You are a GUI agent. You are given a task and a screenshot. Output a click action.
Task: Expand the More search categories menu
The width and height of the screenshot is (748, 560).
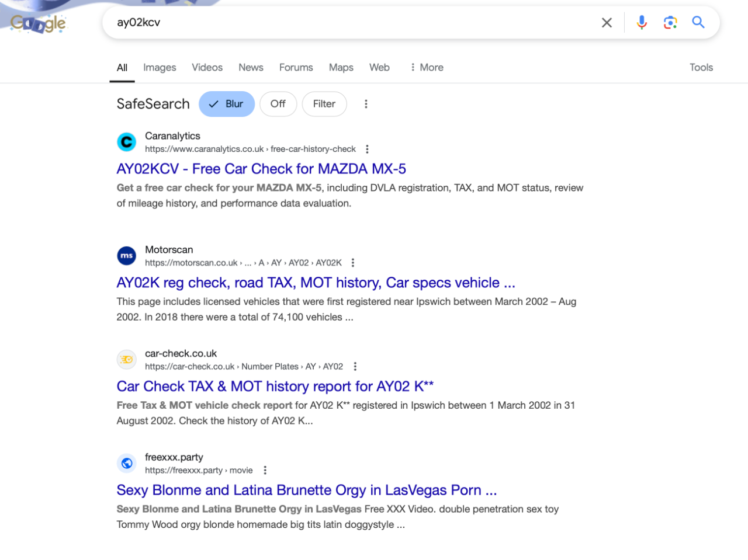pyautogui.click(x=427, y=67)
